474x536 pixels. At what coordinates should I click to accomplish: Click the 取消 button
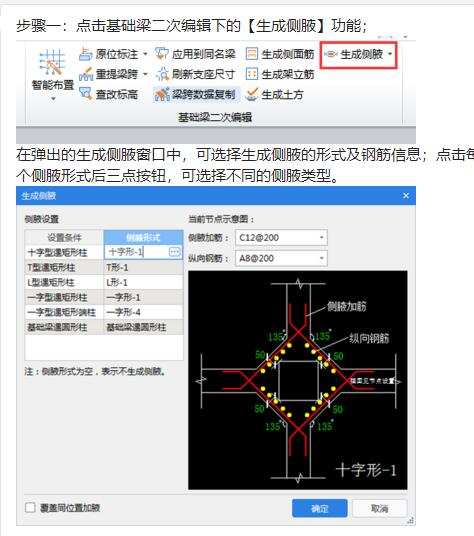380,508
